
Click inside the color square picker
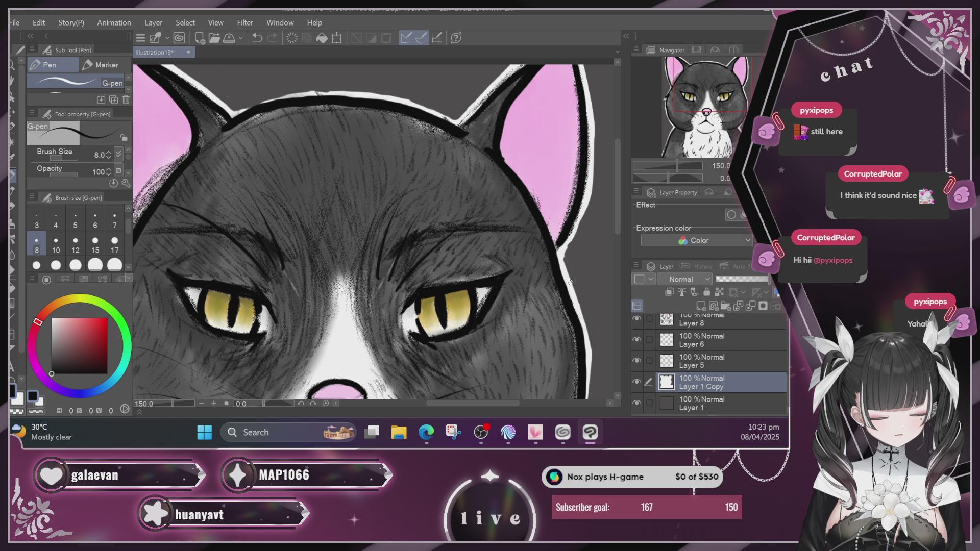click(x=79, y=345)
